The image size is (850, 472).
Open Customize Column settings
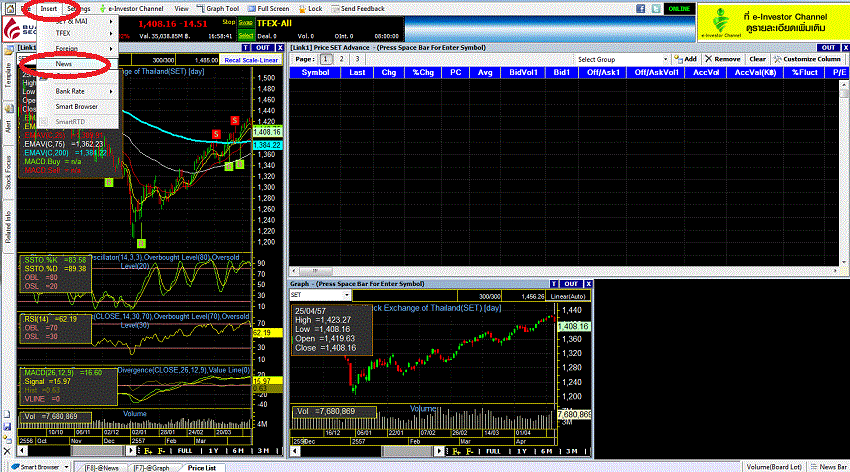tap(808, 59)
